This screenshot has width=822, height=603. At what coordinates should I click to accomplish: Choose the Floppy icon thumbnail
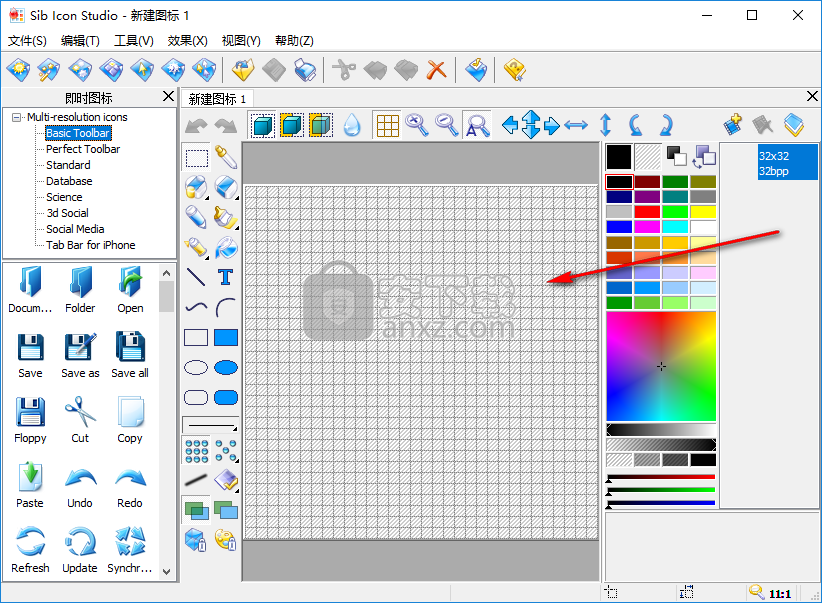click(x=30, y=421)
